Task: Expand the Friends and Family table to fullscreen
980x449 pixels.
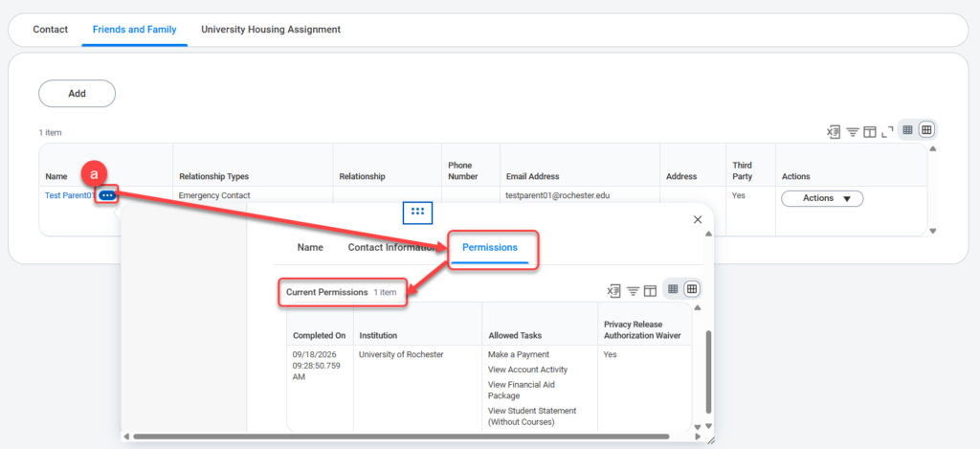Action: coord(887,132)
